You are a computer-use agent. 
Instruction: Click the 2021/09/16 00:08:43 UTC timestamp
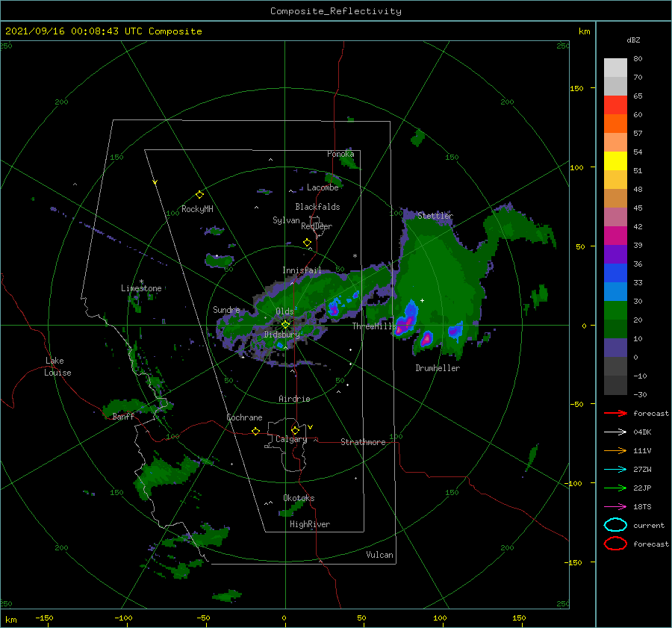pyautogui.click(x=65, y=31)
